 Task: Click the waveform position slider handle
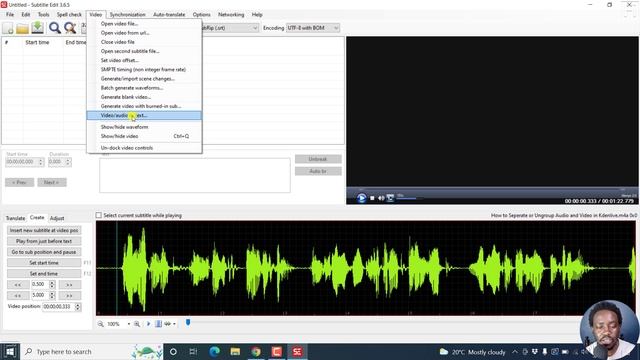click(x=188, y=323)
